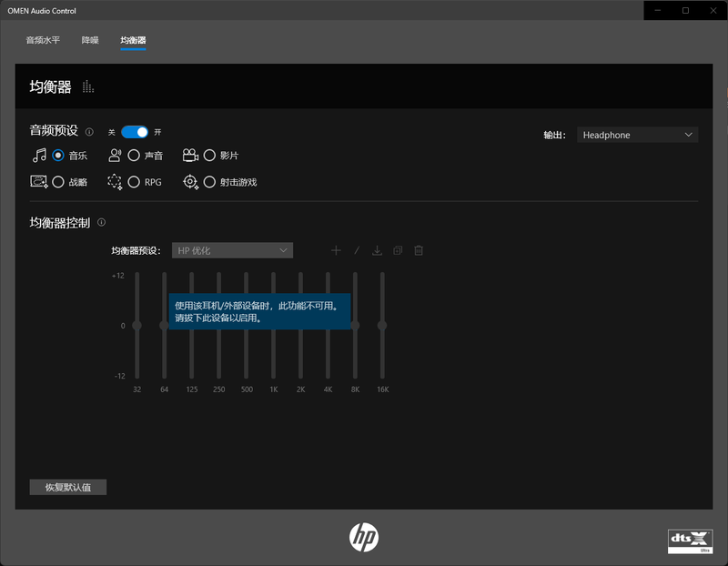Click the 关 label next to toggle

coord(111,132)
